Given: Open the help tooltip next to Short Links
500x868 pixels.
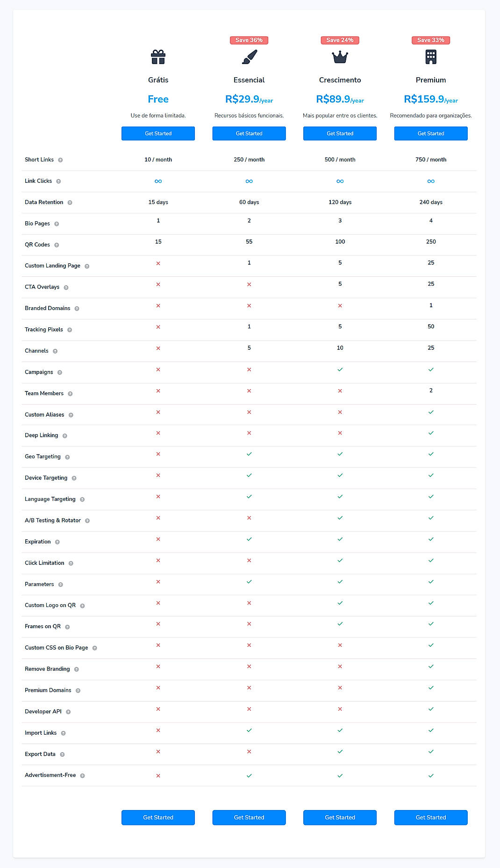Looking at the screenshot, I should 60,159.
